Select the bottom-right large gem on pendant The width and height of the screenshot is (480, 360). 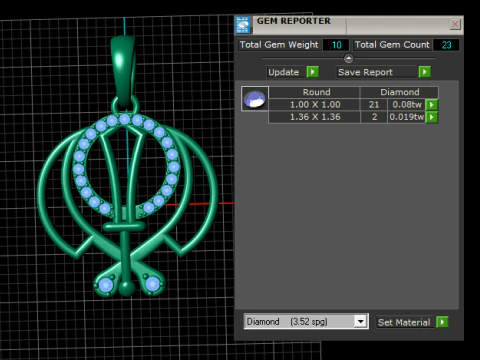click(x=152, y=284)
